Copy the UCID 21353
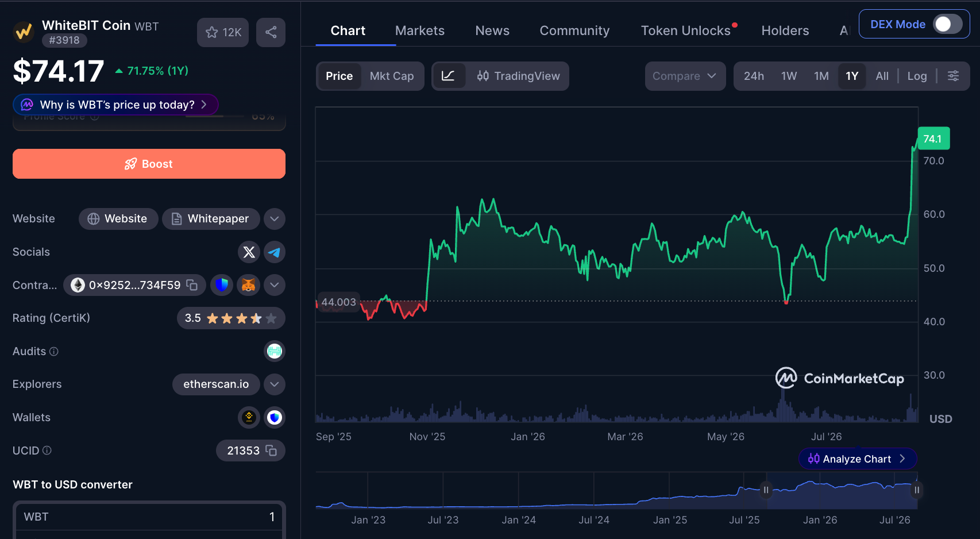The height and width of the screenshot is (539, 980). 271,451
